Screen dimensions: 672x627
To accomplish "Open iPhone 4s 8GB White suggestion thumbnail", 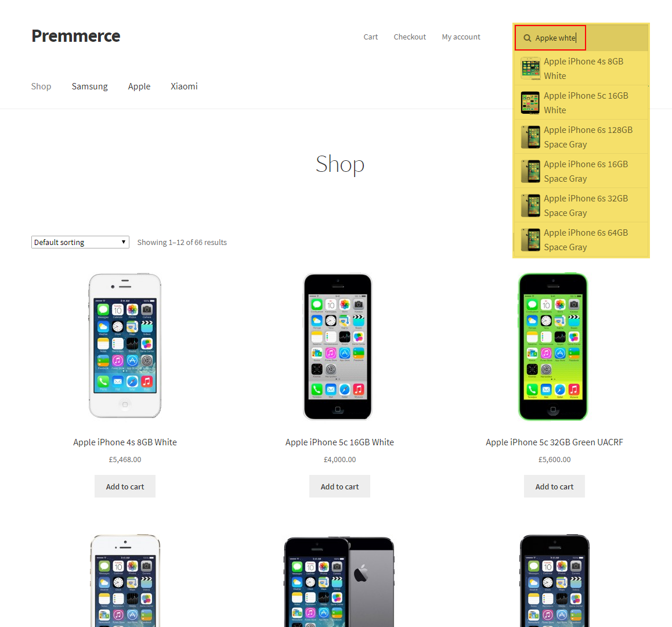I will [530, 69].
